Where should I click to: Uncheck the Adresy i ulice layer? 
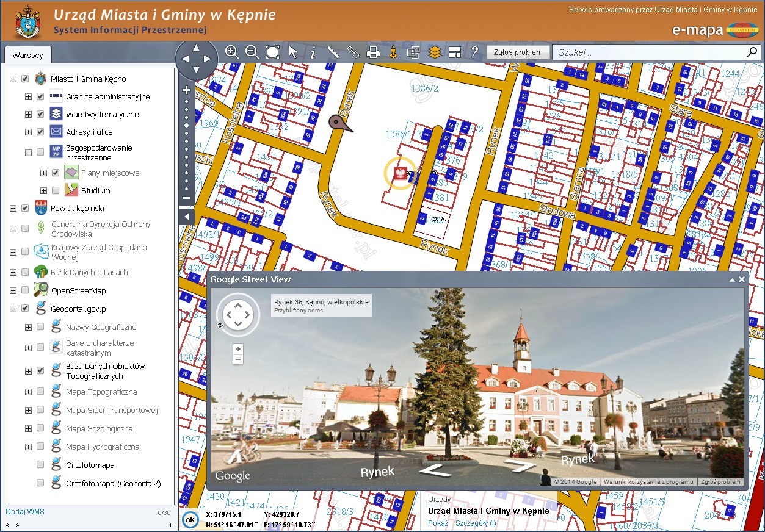(x=40, y=132)
